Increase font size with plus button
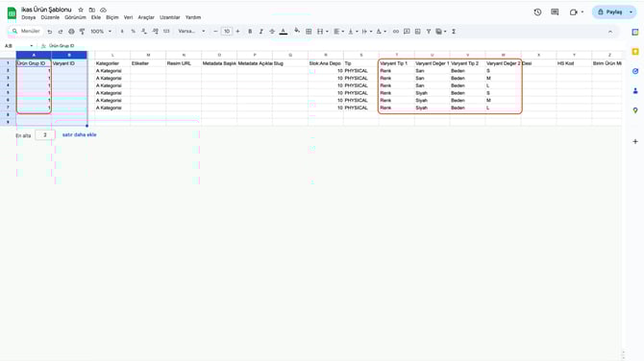The height and width of the screenshot is (361, 644). coord(237,32)
